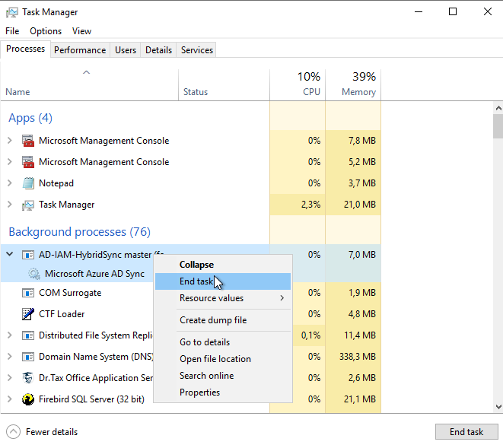
Task: Click the Apps (4) group heading
Action: click(30, 118)
